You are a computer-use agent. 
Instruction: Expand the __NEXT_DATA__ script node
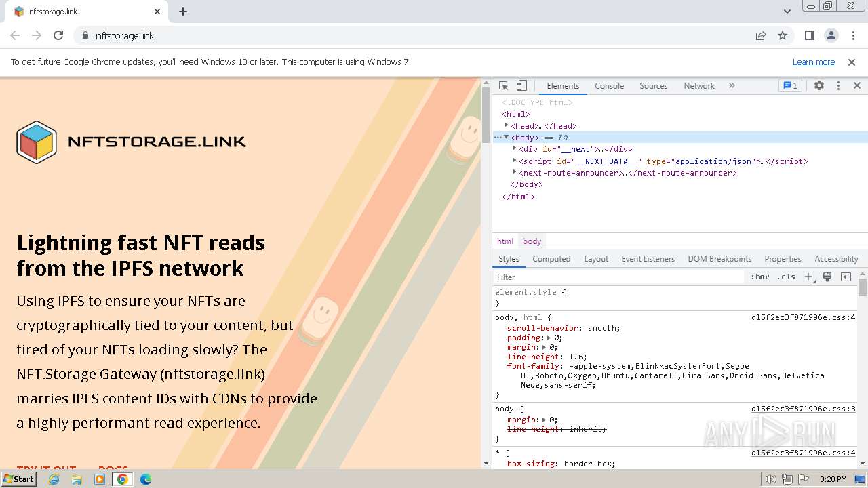point(514,161)
